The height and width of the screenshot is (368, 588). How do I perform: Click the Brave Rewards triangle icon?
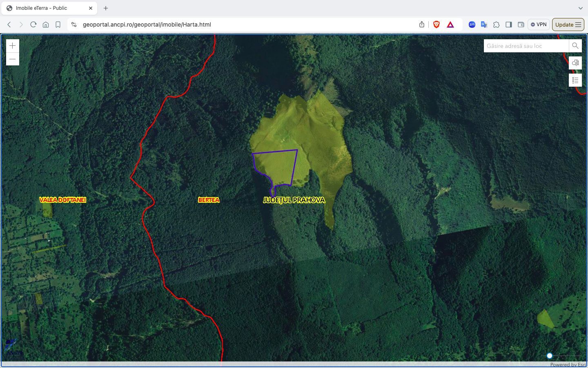pyautogui.click(x=450, y=25)
